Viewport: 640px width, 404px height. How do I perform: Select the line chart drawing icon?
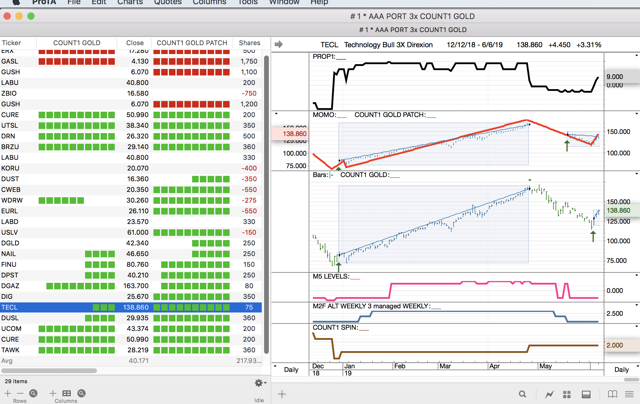pos(549,394)
